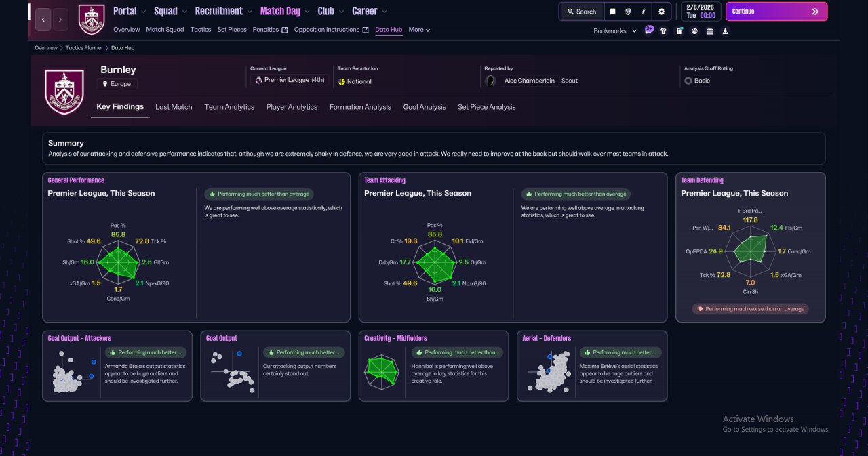Switch to Last Match tab
The width and height of the screenshot is (868, 456).
174,107
